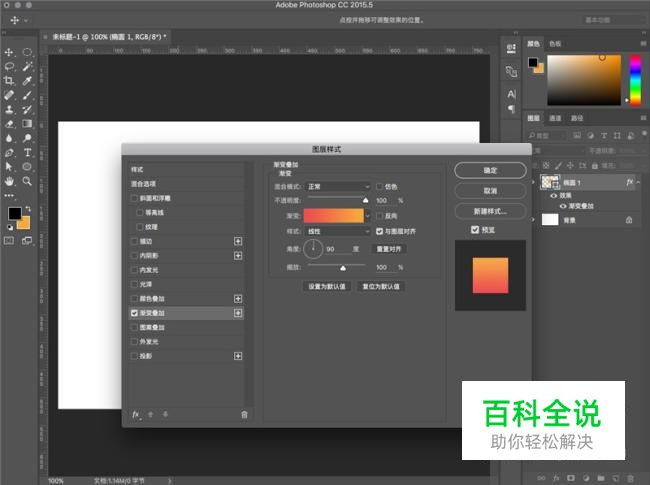Image resolution: width=650 pixels, height=485 pixels.
Task: Click the plus button beside 投影
Action: point(238,356)
